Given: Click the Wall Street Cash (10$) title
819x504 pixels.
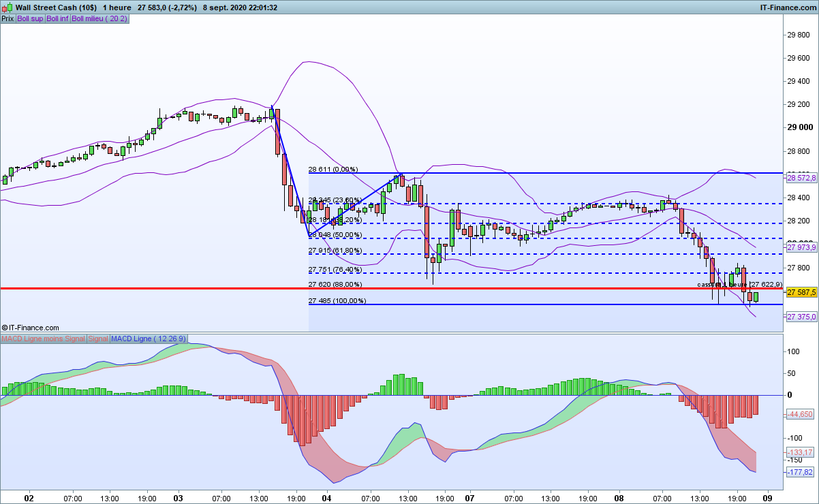Looking at the screenshot, I should tap(55, 7).
